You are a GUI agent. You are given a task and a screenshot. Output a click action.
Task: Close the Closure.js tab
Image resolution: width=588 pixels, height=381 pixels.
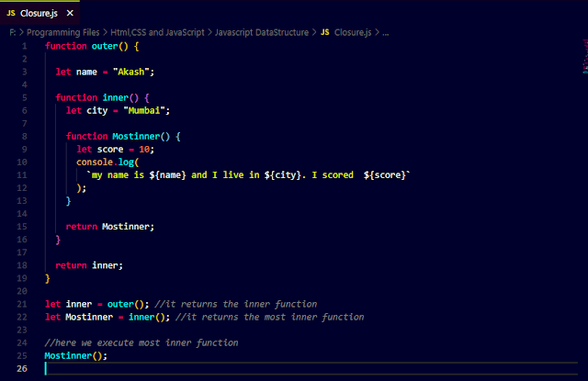[x=70, y=13]
